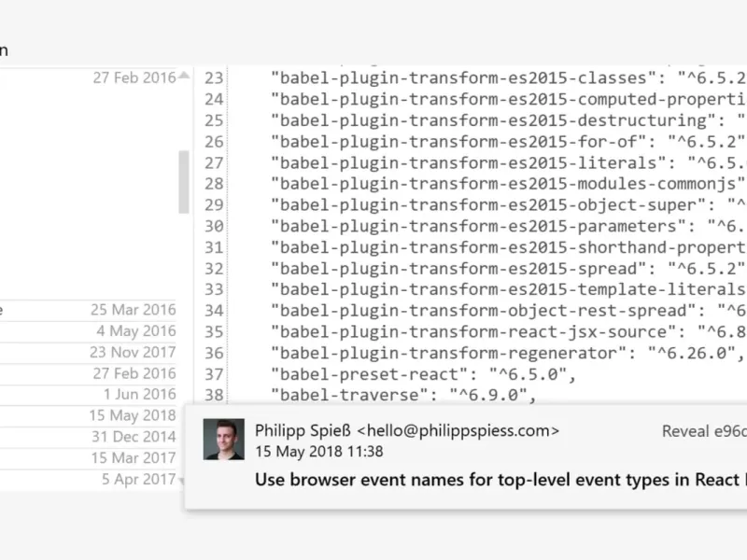Click line number 36 in the gutter

tap(214, 354)
